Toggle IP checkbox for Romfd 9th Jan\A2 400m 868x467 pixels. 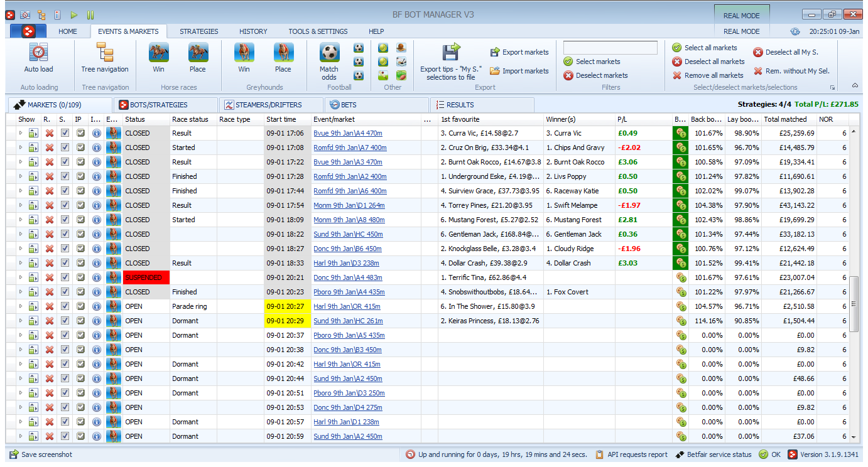[x=80, y=176]
